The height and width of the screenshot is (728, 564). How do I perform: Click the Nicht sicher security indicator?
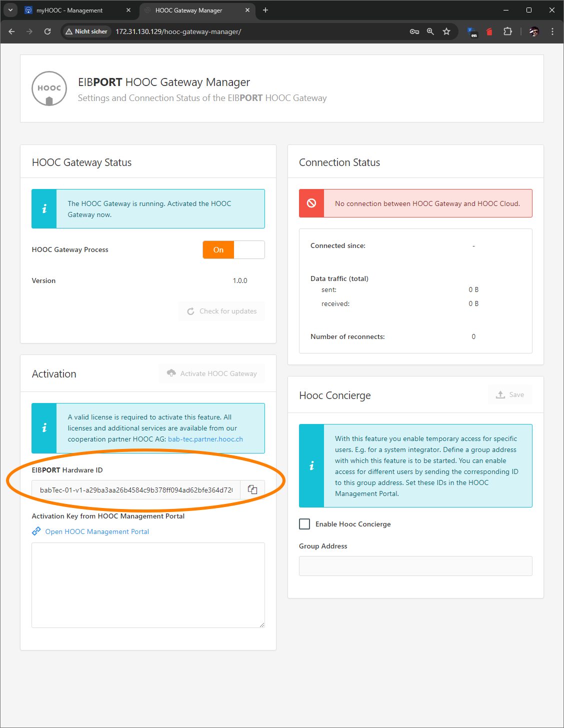(x=86, y=31)
